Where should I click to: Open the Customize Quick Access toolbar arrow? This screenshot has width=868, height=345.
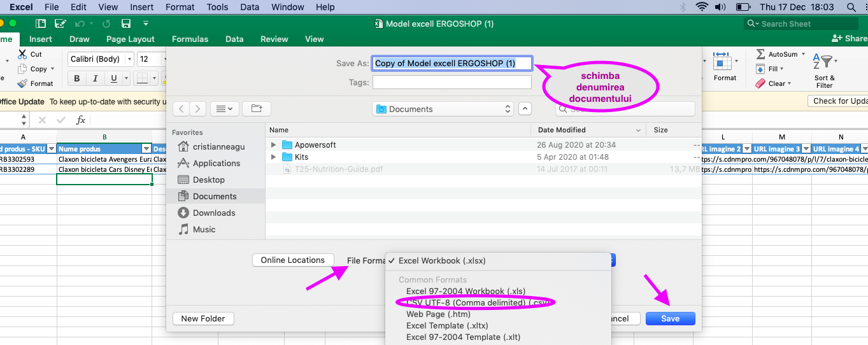pos(146,24)
